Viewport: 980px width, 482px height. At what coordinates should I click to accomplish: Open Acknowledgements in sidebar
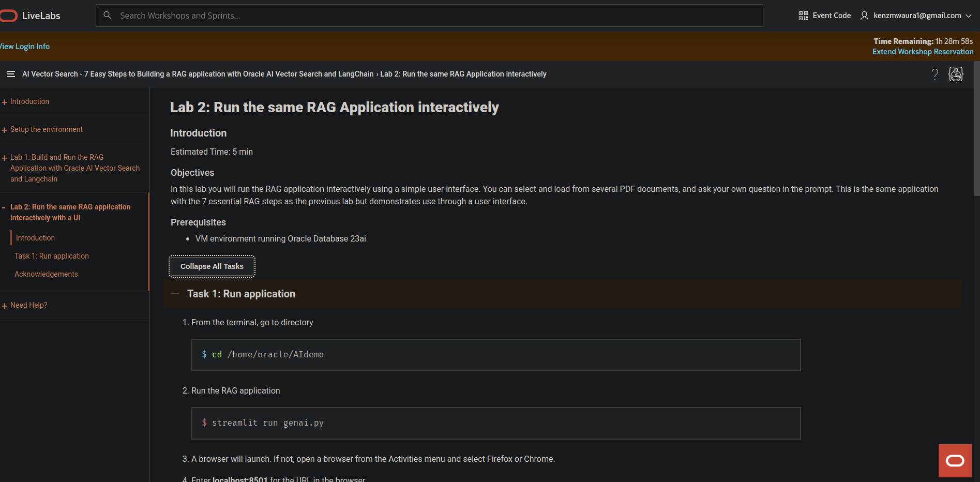[x=46, y=274]
